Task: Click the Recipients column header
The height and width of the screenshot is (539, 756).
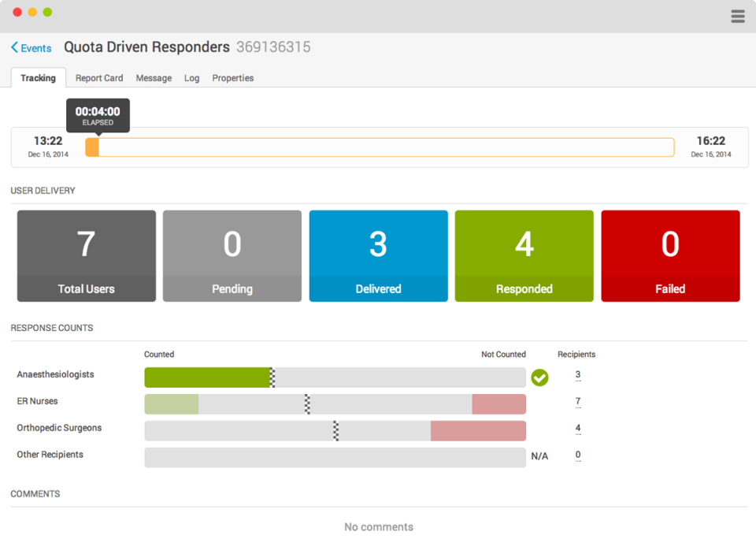Action: click(576, 354)
